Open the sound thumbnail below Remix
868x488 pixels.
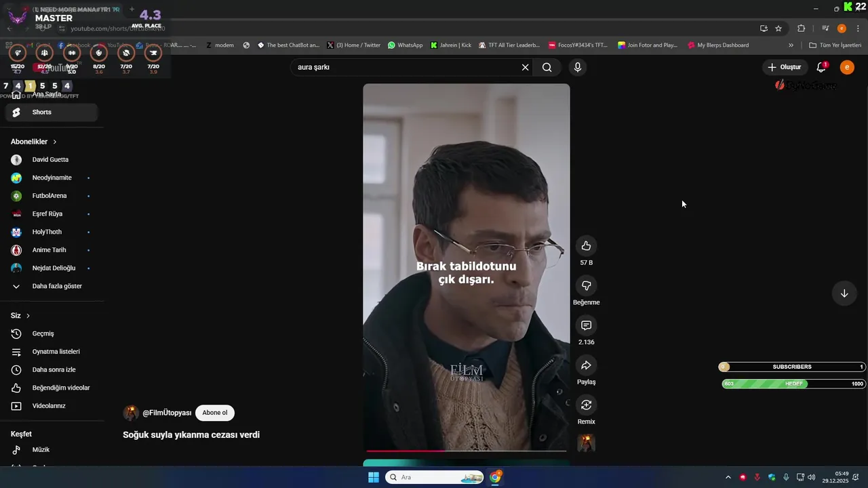pyautogui.click(x=586, y=443)
